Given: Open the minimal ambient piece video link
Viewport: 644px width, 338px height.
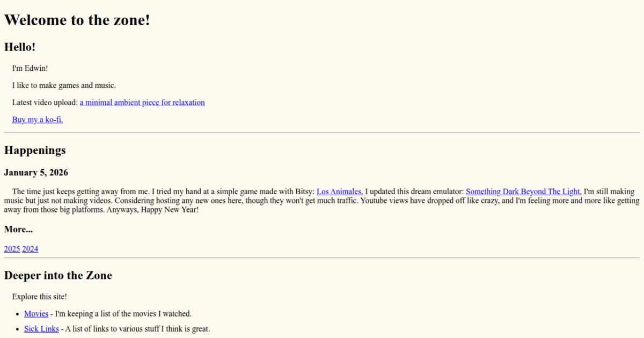Looking at the screenshot, I should pyautogui.click(x=142, y=102).
